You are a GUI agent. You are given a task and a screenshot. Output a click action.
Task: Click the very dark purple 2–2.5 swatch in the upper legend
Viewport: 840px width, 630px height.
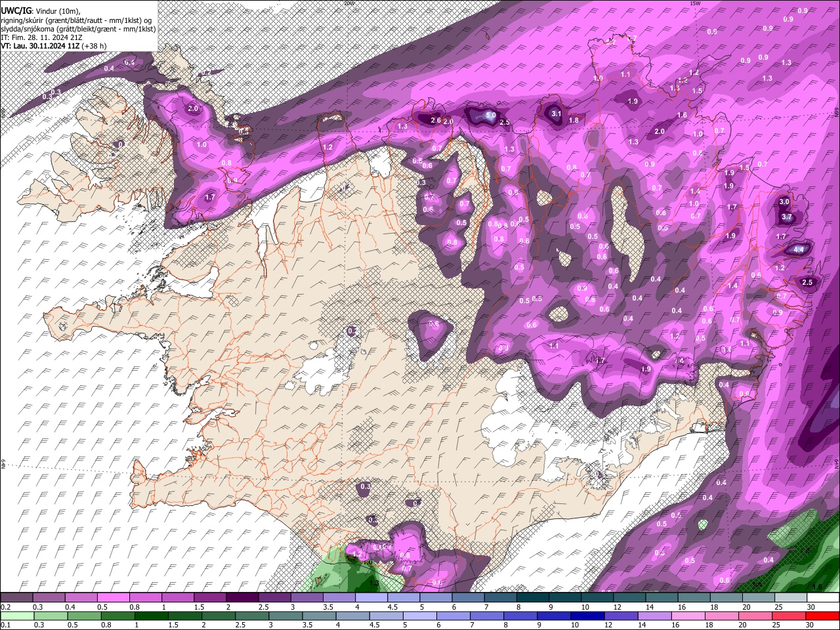242,598
